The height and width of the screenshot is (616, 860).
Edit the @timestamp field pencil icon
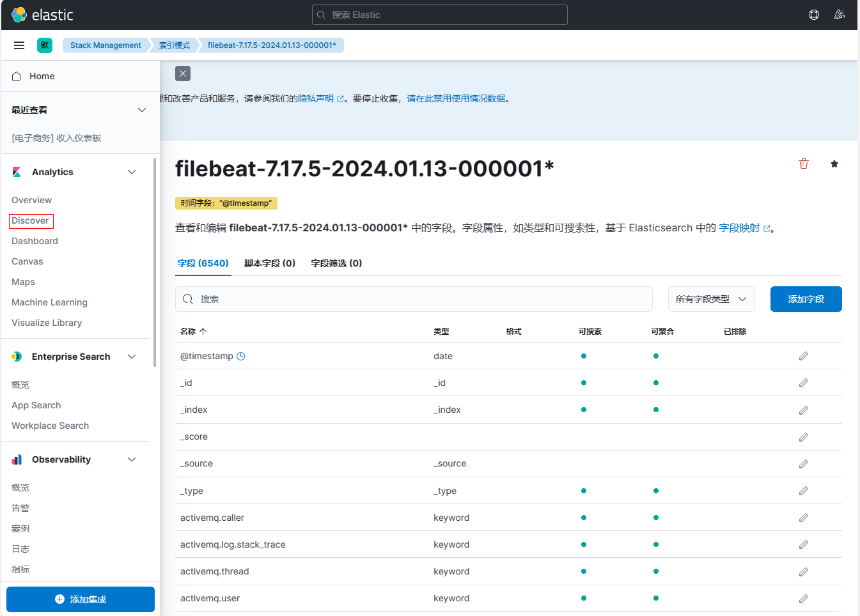[x=804, y=356]
